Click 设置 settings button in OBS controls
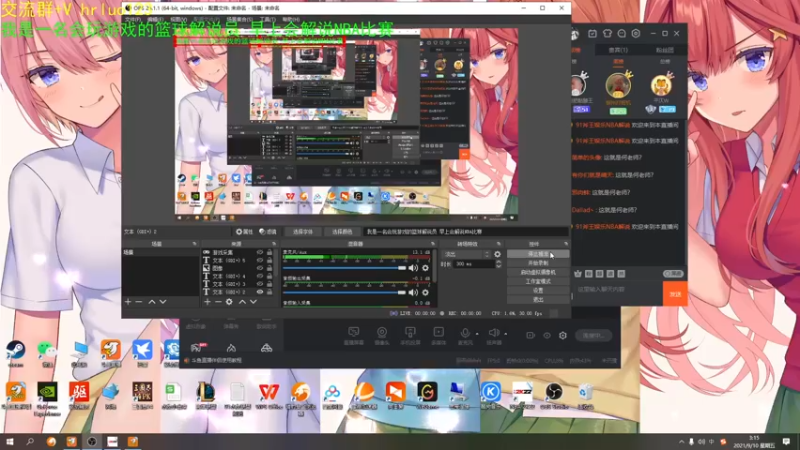The height and width of the screenshot is (450, 800). [x=538, y=291]
